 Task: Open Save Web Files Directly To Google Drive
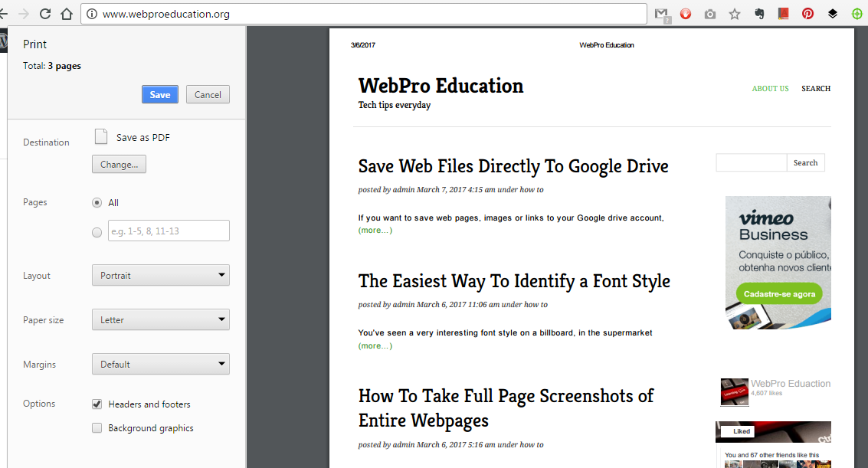(x=513, y=166)
